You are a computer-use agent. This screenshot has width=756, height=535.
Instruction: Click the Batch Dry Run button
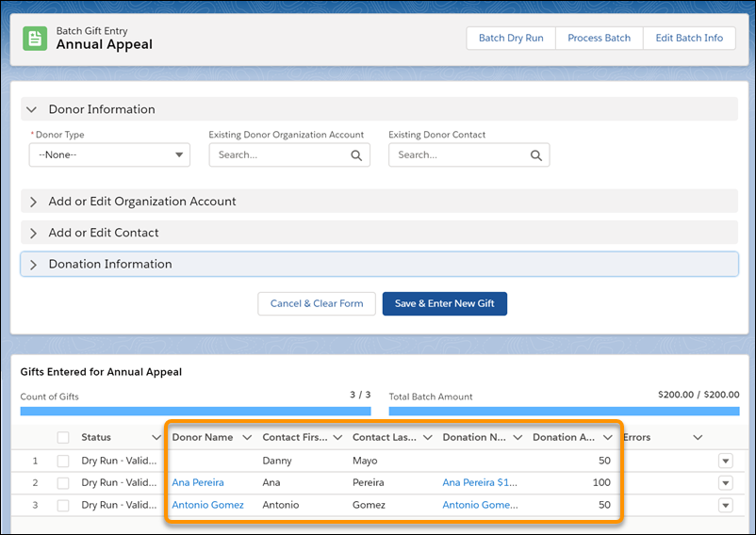tap(511, 38)
